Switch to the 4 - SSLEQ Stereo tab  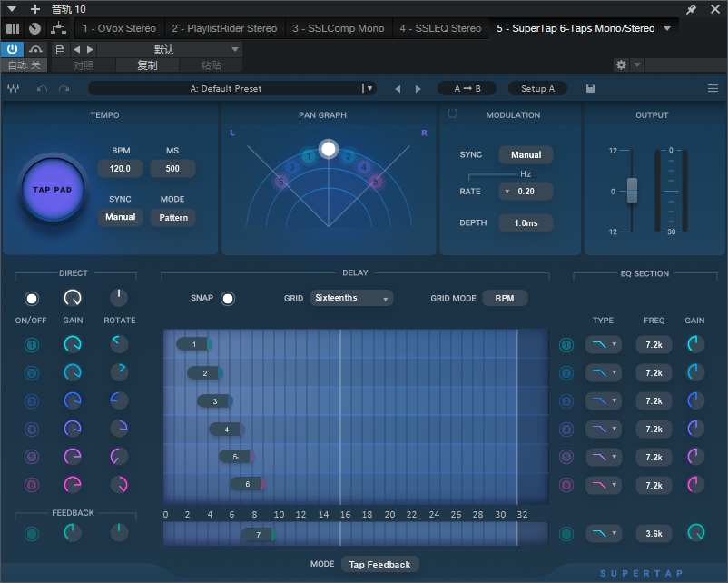pyautogui.click(x=440, y=28)
